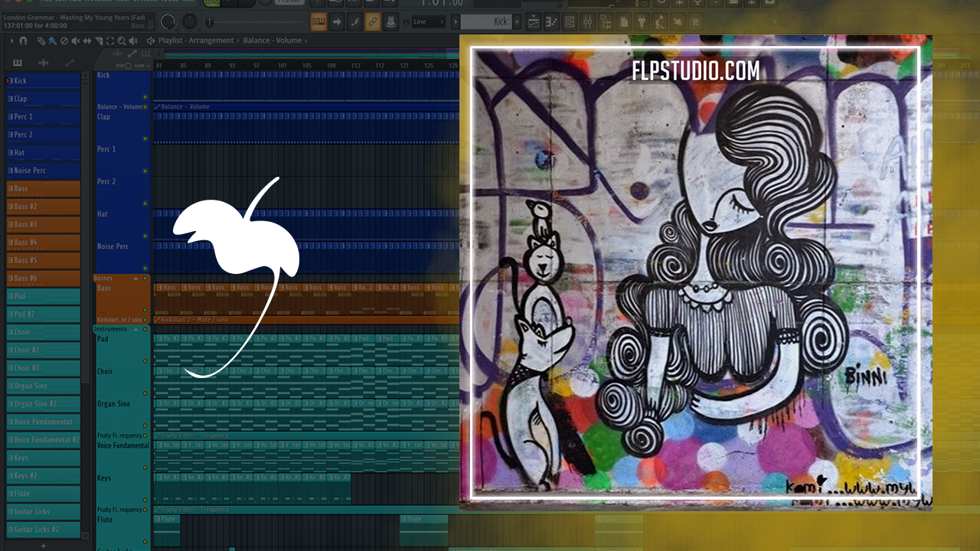Open the Playlist view icon
The image size is (980, 551).
pyautogui.click(x=533, y=21)
